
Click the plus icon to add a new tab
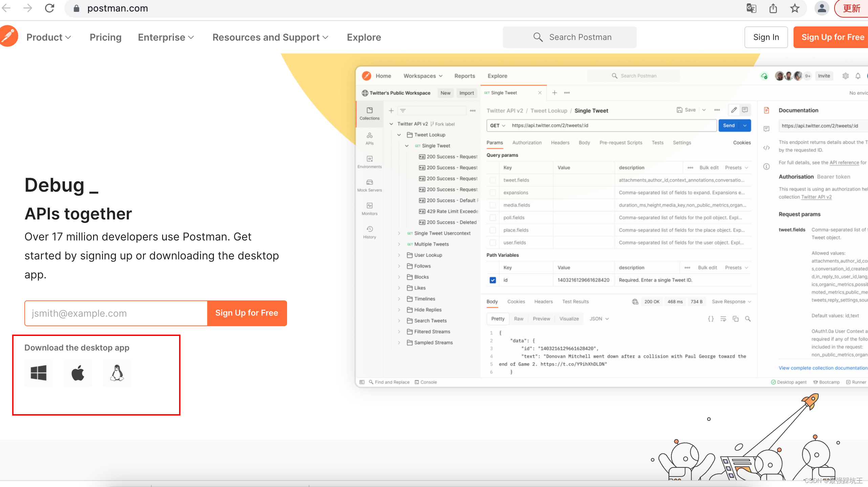coord(555,92)
